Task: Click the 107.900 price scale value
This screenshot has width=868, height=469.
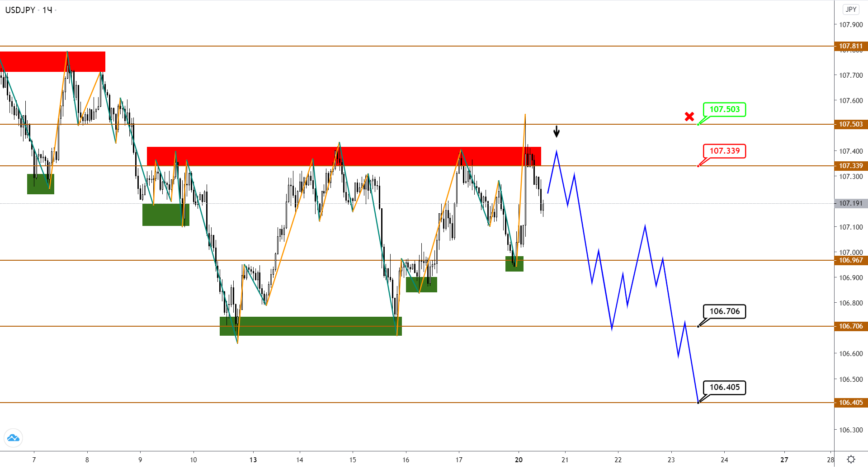Action: tap(851, 25)
